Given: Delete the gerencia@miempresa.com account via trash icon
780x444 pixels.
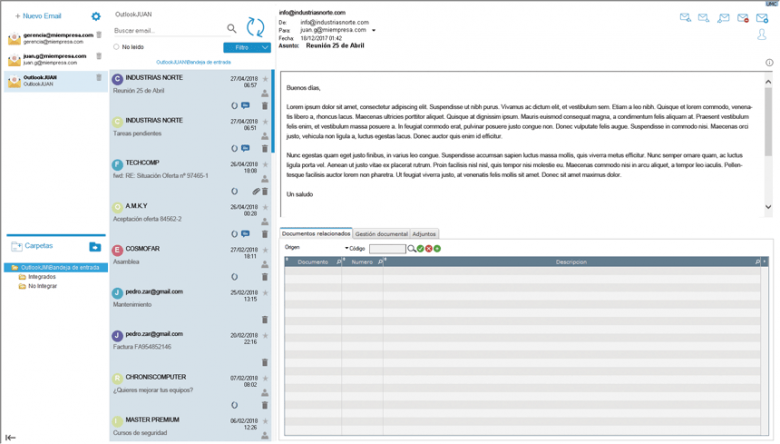Looking at the screenshot, I should point(99,36).
